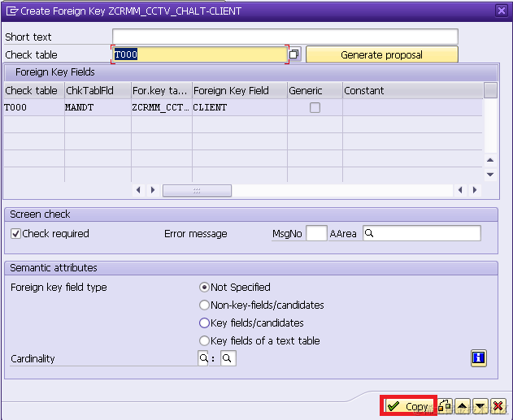Click the ChkTablFld column header
This screenshot has width=513, height=420.
98,90
